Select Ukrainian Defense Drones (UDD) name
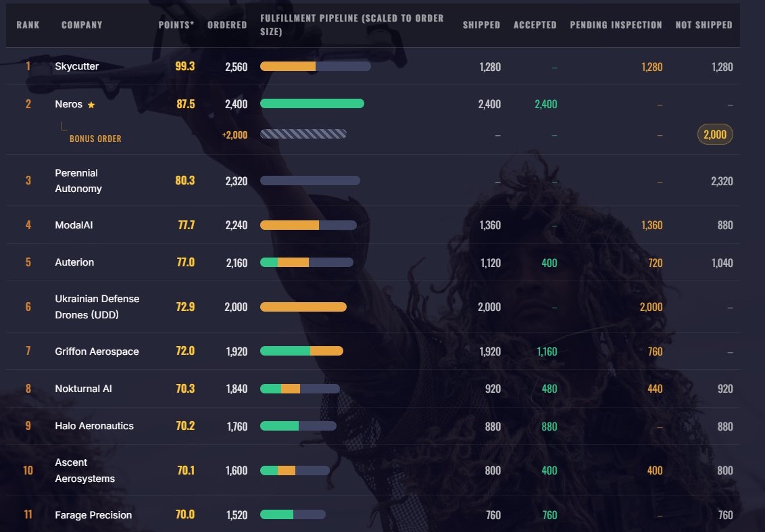 point(97,306)
